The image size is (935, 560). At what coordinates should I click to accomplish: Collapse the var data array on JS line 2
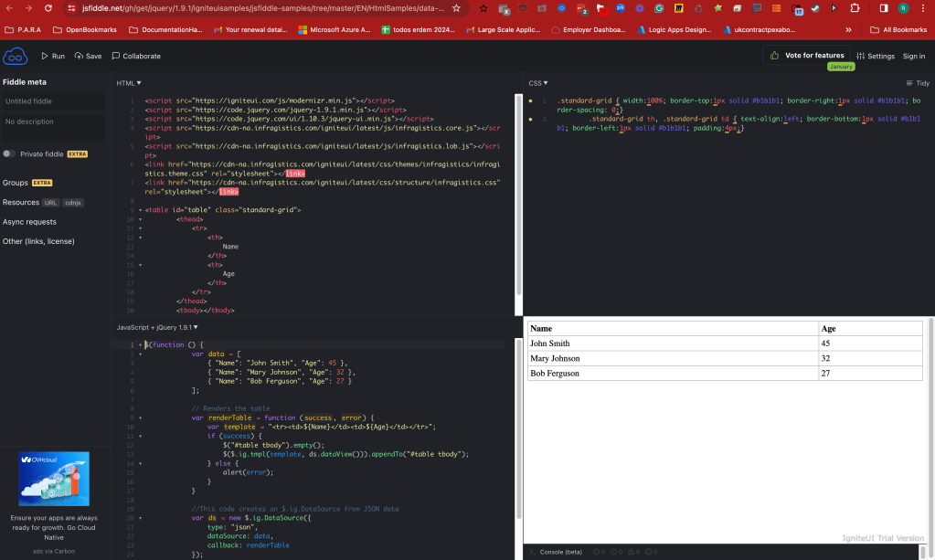[x=140, y=354]
